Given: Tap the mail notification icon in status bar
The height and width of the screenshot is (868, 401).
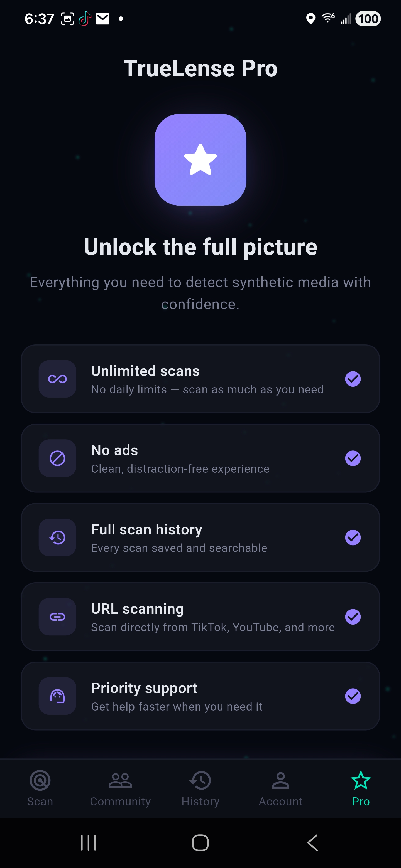Looking at the screenshot, I should (x=102, y=19).
